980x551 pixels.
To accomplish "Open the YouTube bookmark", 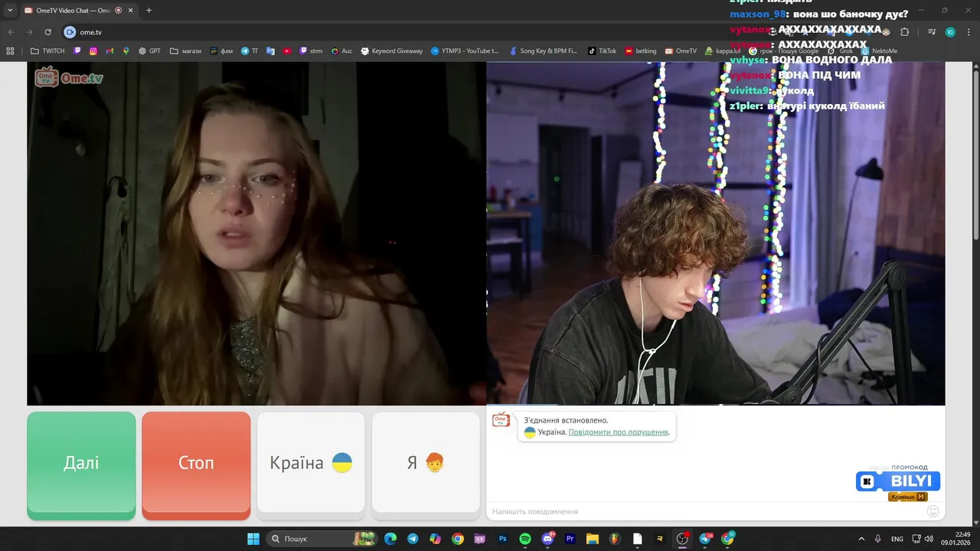I will 287,51.
